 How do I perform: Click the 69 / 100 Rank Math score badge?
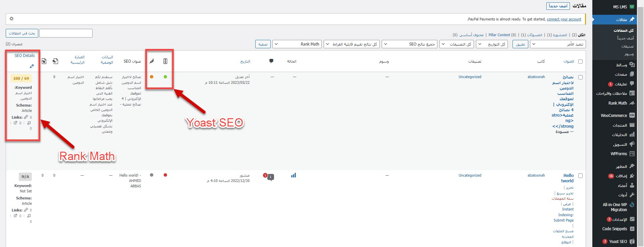tap(21, 78)
